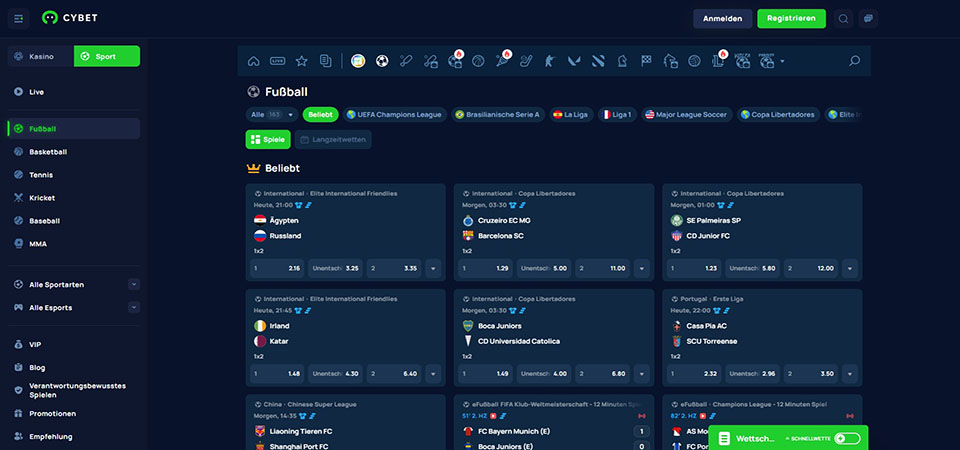The image size is (960, 450).
Task: Filter by Copa Libertadores chip
Action: 778,114
